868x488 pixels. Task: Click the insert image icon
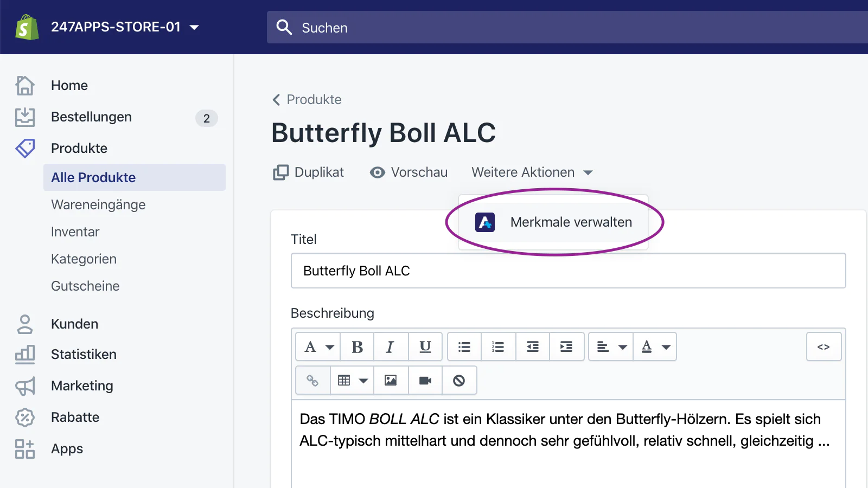tap(391, 381)
